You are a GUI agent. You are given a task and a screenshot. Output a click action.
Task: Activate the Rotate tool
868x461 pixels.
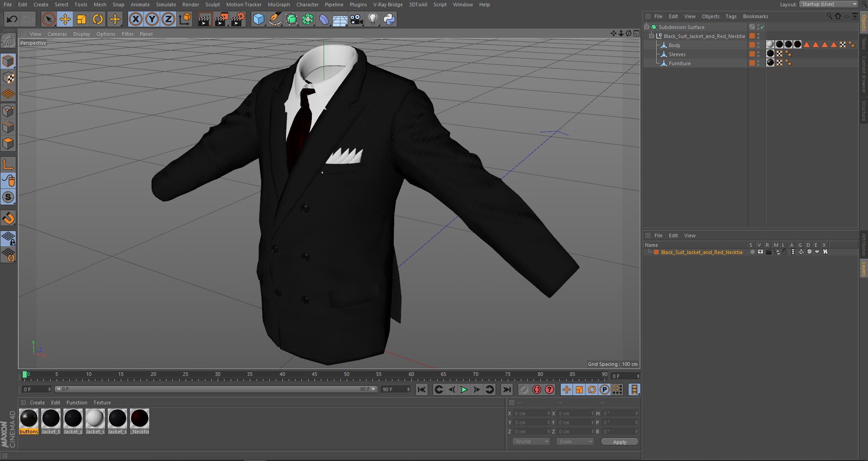tap(98, 19)
